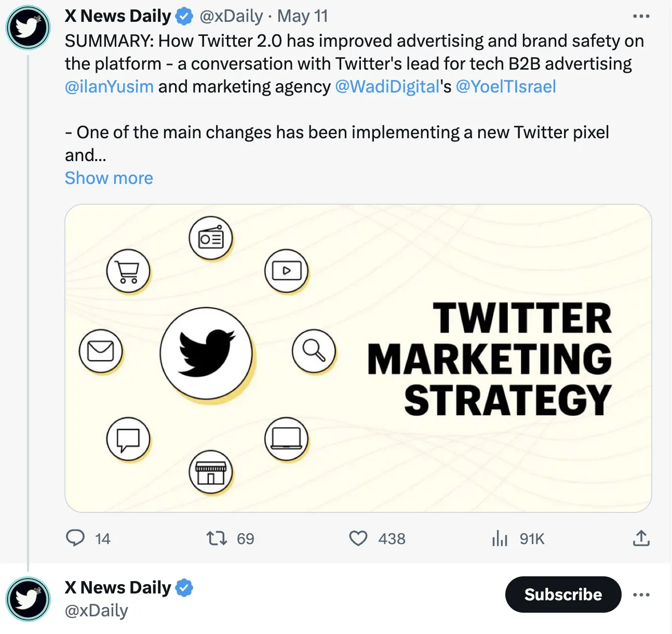The height and width of the screenshot is (634, 672).
Task: Click X News Daily avatar on top tweet
Action: click(28, 28)
